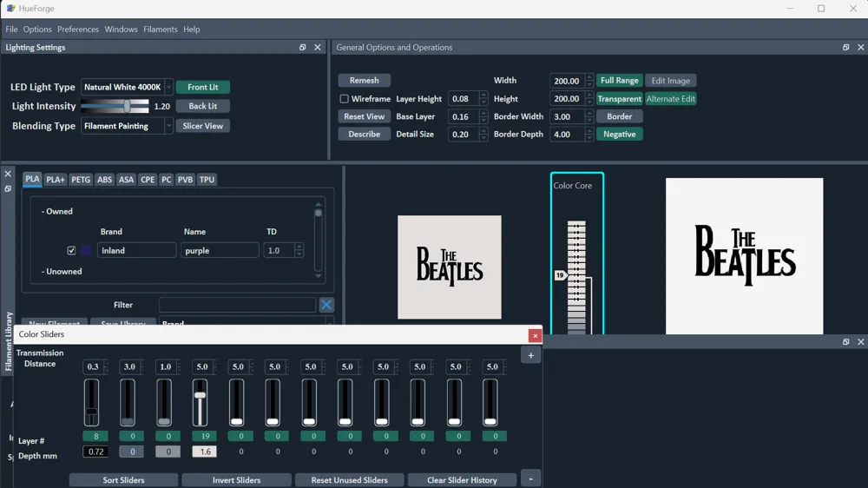Image resolution: width=868 pixels, height=488 pixels.
Task: Click the fourth color slider at layer 19
Action: coord(200,402)
